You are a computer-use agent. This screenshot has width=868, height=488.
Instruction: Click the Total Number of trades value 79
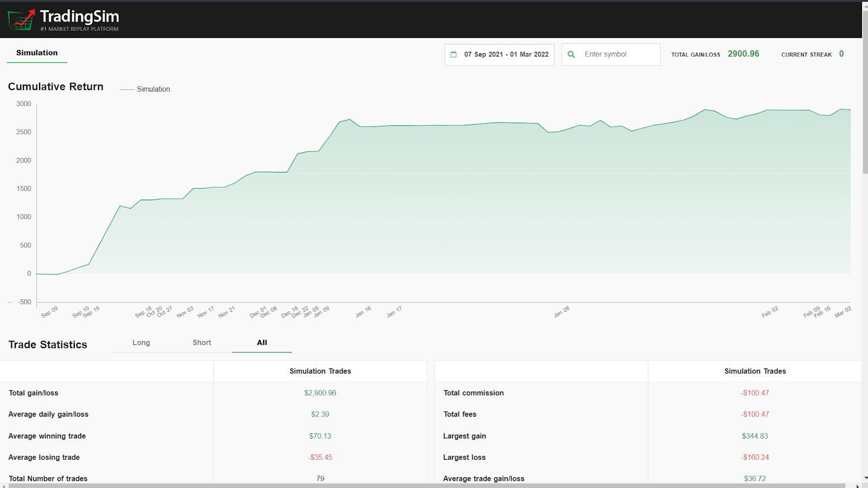pyautogui.click(x=320, y=478)
